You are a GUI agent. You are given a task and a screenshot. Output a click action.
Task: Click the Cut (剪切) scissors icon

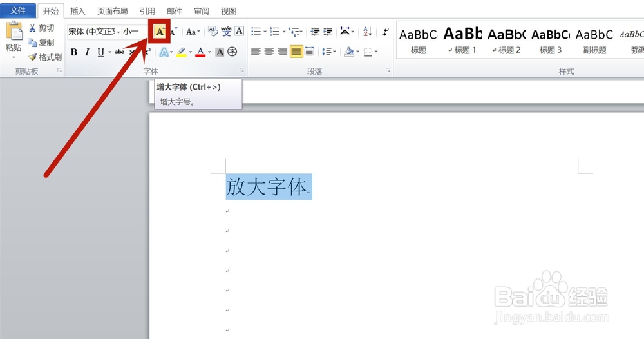click(32, 28)
